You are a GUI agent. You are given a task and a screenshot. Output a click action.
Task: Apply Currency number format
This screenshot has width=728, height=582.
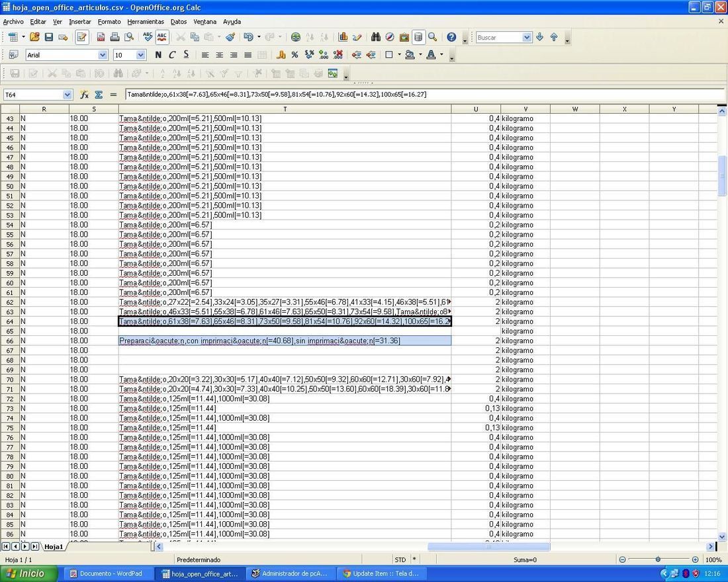281,55
